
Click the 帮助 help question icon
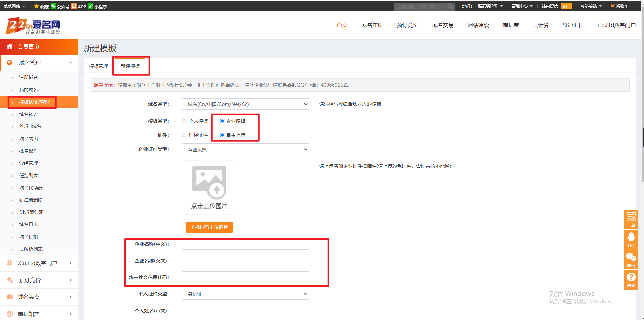[x=631, y=280]
